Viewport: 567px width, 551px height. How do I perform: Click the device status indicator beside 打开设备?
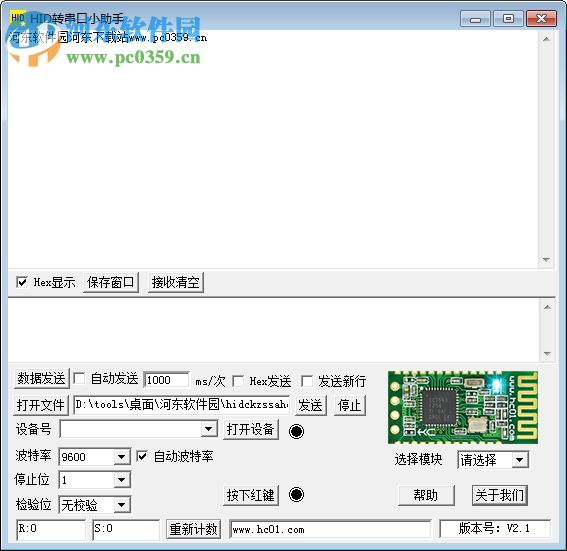296,431
